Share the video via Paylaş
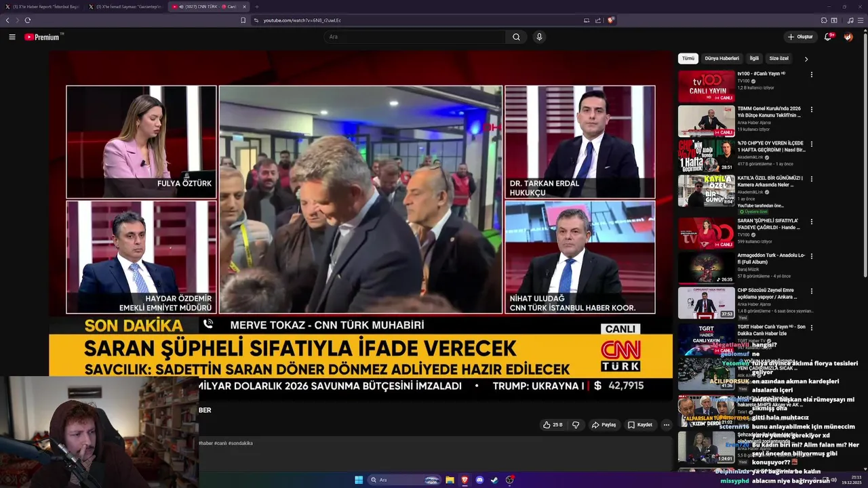Viewport: 868px width, 488px height. (x=604, y=425)
